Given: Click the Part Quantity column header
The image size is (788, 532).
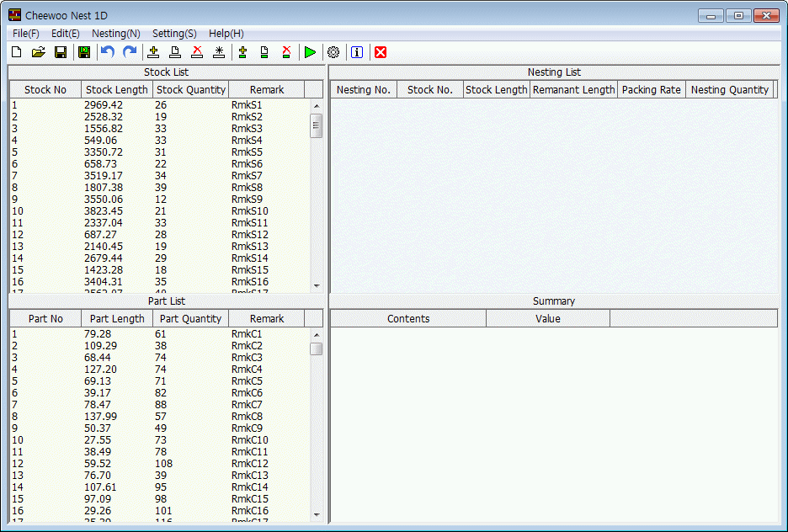Looking at the screenshot, I should click(191, 319).
